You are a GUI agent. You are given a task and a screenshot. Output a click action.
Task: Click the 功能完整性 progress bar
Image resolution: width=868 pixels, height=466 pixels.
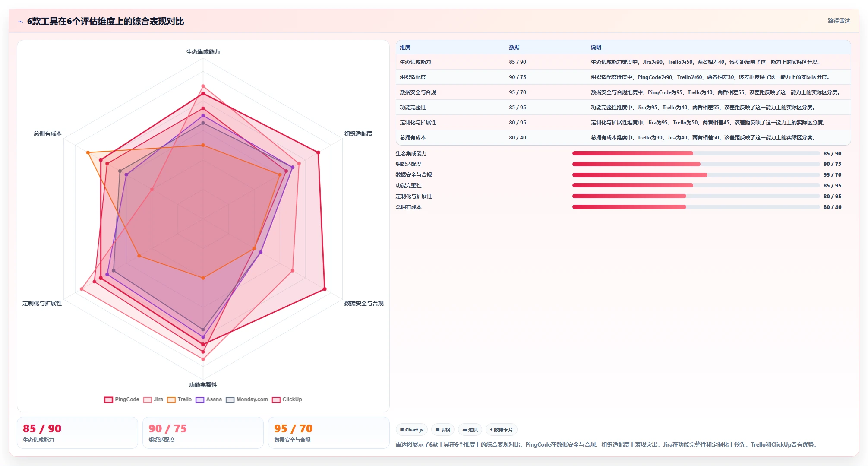[x=696, y=185]
